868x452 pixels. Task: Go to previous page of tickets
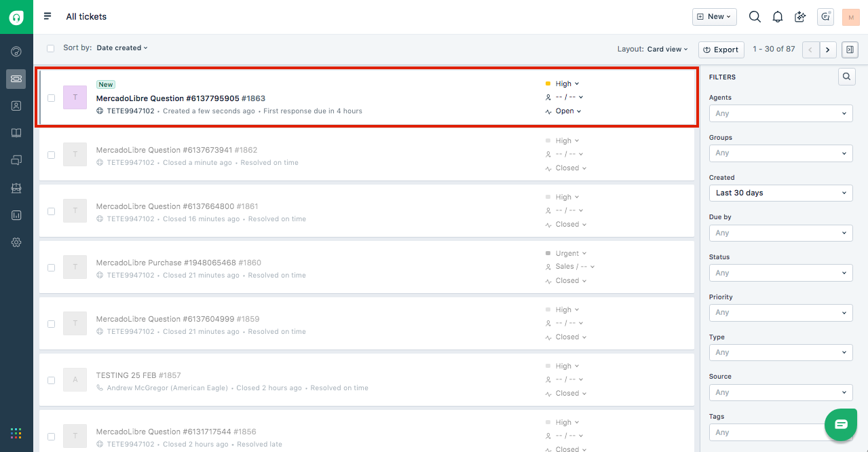pyautogui.click(x=810, y=50)
